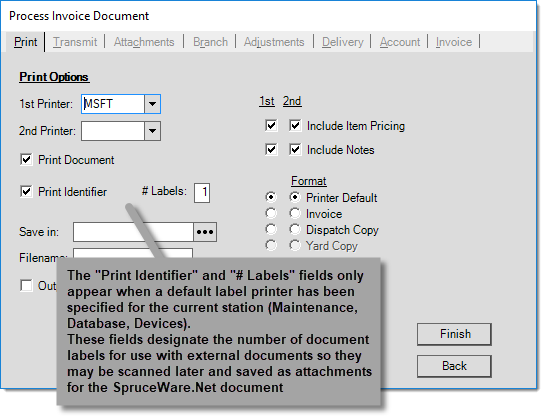Click the Finish button
Image resolution: width=544 pixels, height=416 pixels.
click(x=454, y=334)
